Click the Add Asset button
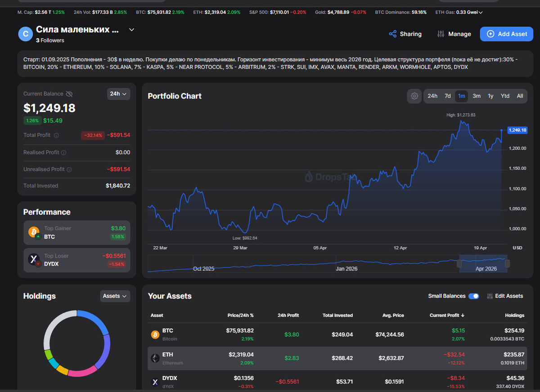540x392 pixels. [x=506, y=34]
